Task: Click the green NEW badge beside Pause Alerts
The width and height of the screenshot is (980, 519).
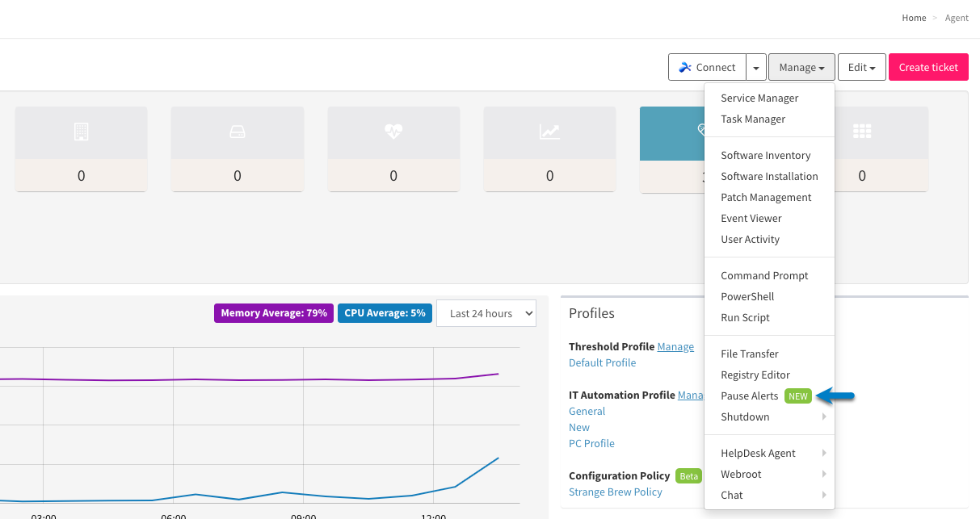Action: click(798, 396)
